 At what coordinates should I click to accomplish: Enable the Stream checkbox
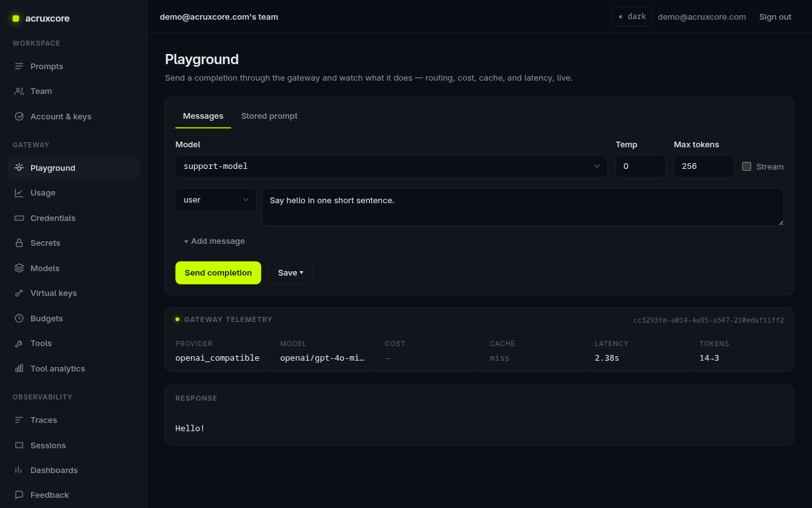pyautogui.click(x=747, y=166)
